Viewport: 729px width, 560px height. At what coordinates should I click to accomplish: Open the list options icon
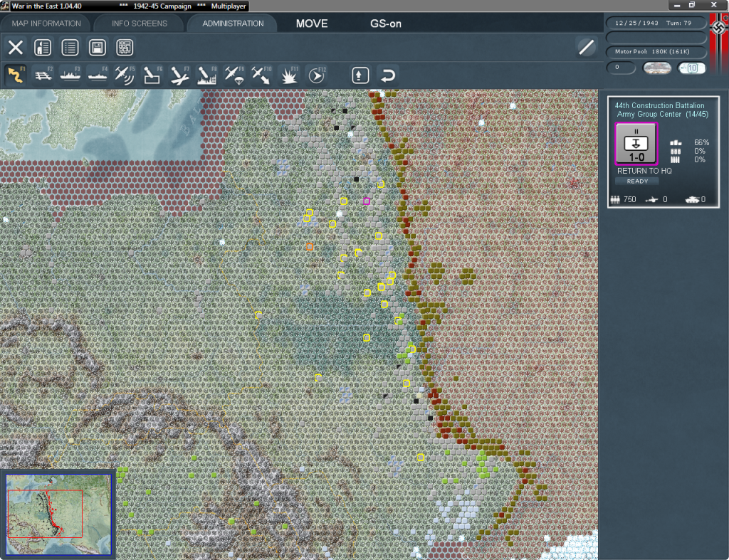coord(70,48)
